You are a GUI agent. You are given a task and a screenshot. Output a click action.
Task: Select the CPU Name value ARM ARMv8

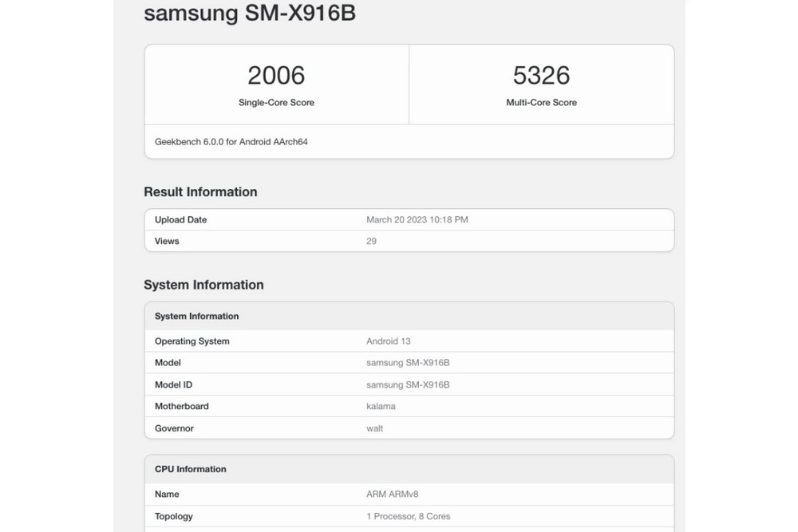[393, 495]
